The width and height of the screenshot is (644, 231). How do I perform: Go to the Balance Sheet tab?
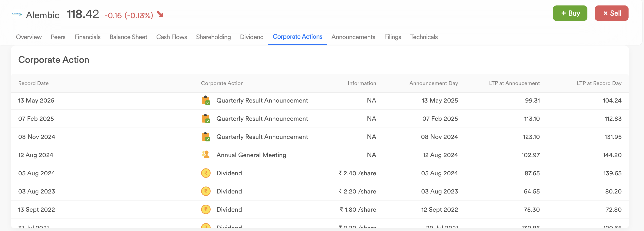pyautogui.click(x=128, y=37)
